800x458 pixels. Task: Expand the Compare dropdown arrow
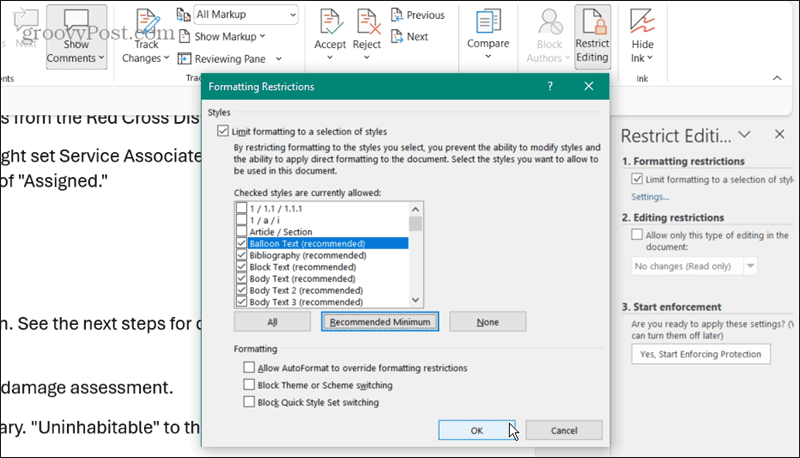[x=488, y=56]
